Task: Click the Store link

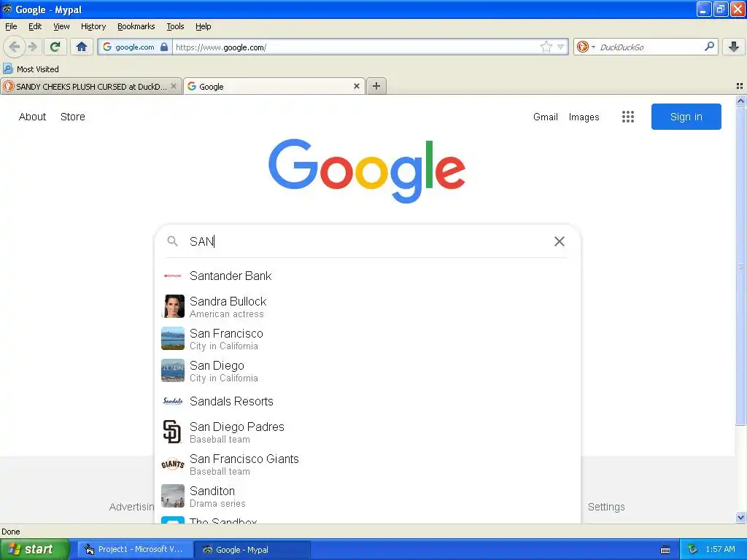Action: (x=73, y=117)
